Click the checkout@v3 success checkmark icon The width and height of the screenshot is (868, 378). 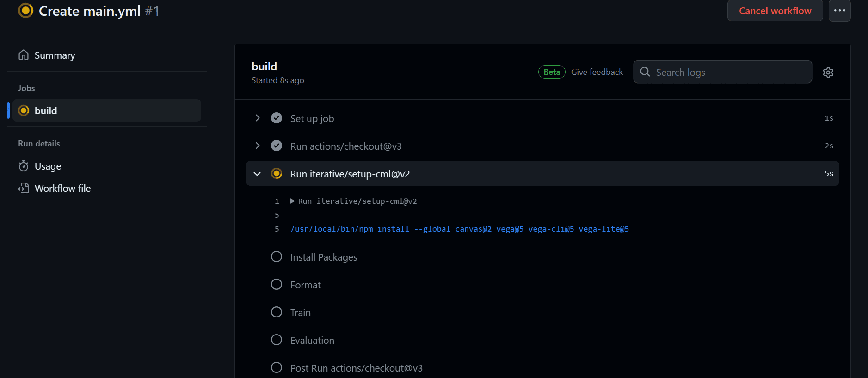[x=277, y=146]
